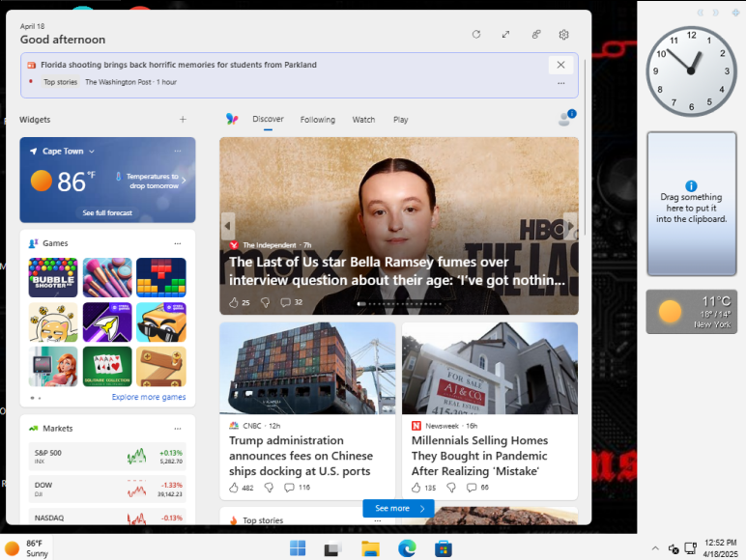Viewport: 746px width, 560px height.
Task: Open temperatures to drop tomorrow chevron
Action: point(184,181)
